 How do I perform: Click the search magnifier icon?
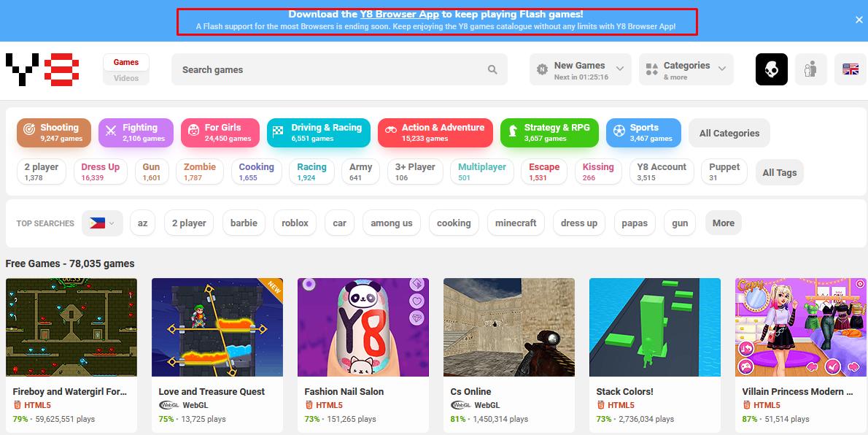pos(492,70)
